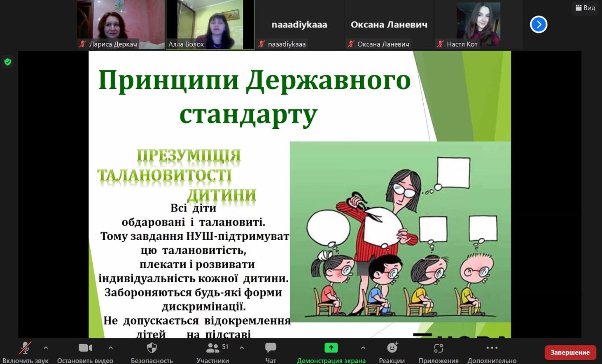602x364 pixels.
Task: Expand the audio options chevron
Action: pos(45,348)
